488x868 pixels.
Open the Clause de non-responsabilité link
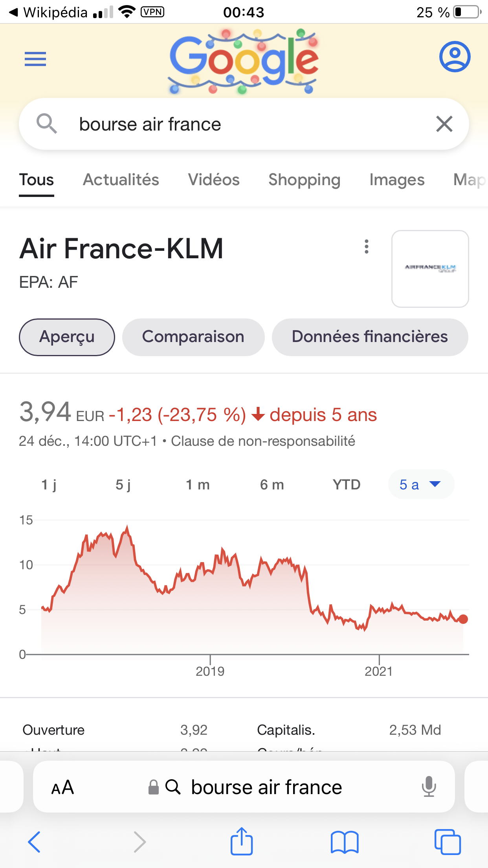tap(263, 441)
